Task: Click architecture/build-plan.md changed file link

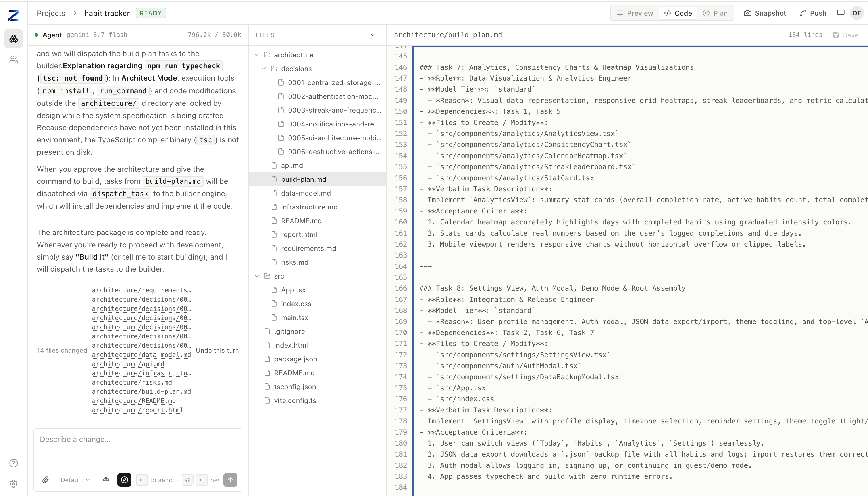Action: 141,391
